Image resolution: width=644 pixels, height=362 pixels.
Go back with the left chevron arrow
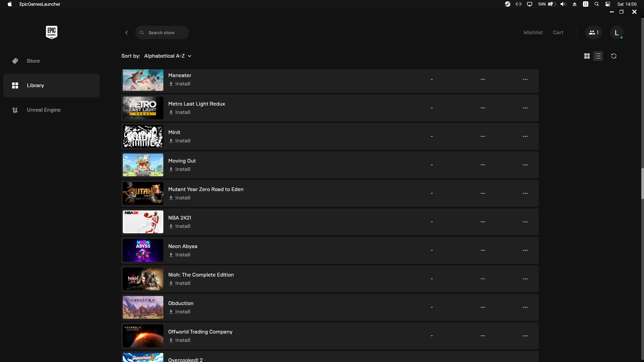(126, 33)
